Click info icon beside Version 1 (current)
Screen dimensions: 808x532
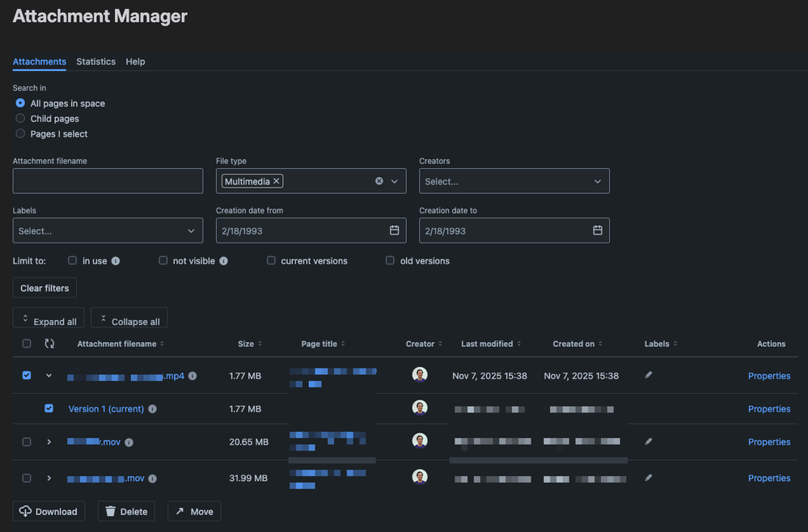[153, 409]
